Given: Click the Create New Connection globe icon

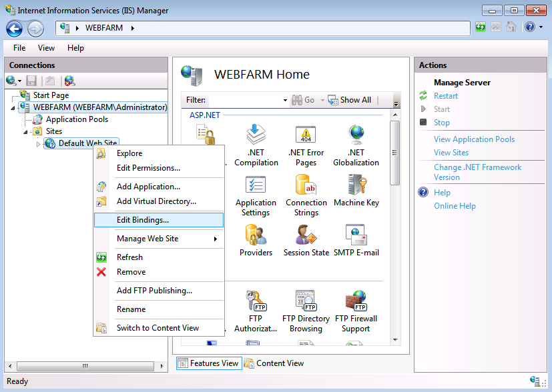Looking at the screenshot, I should [11, 81].
